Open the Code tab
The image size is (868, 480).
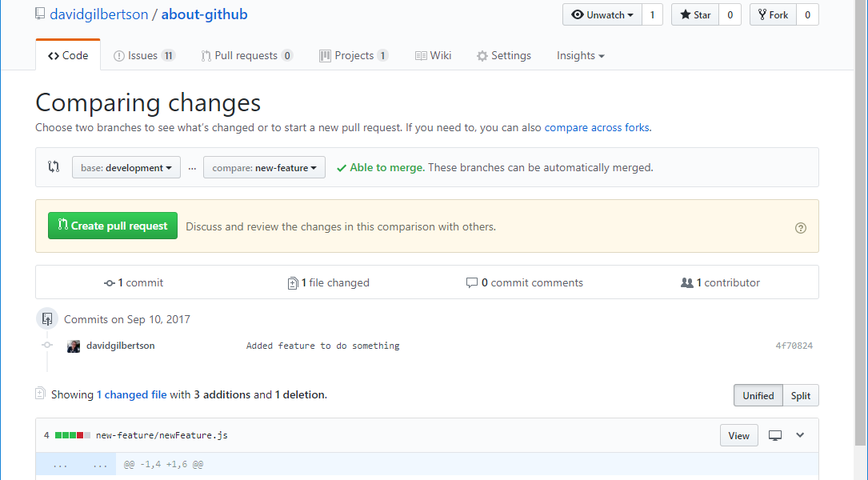tap(68, 55)
